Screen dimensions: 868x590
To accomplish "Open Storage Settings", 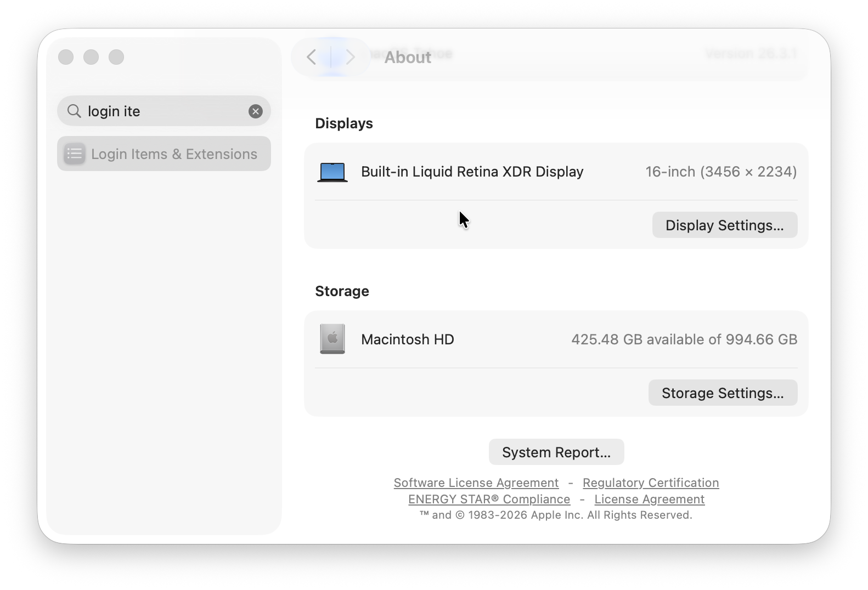I will (723, 393).
